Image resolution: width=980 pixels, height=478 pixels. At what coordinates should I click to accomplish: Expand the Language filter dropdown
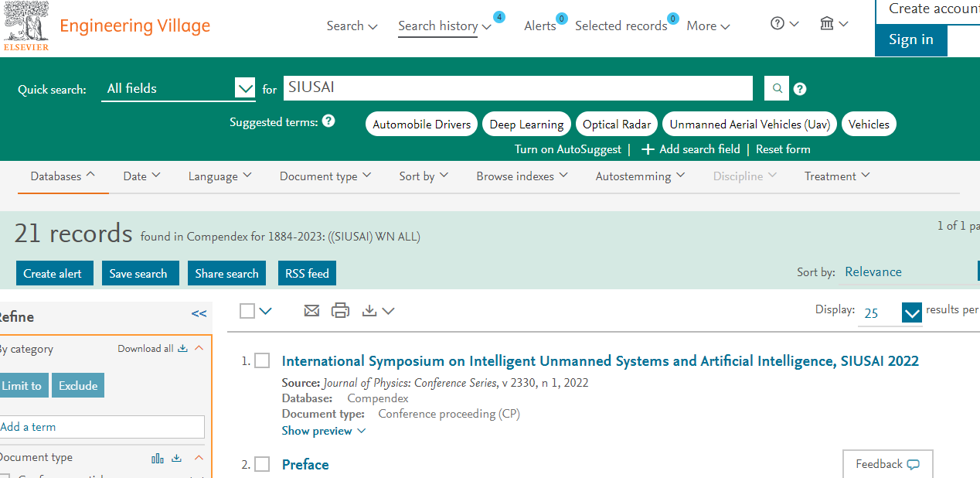click(x=220, y=176)
